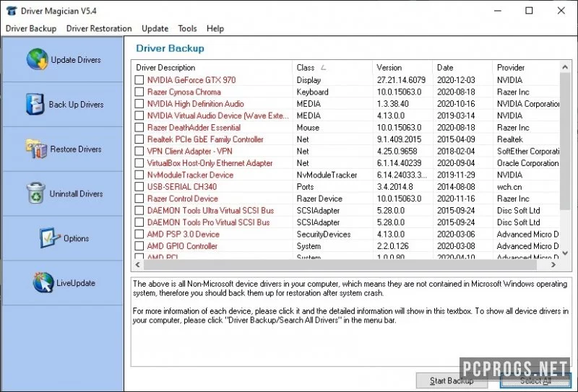Enable the Realtek PCIe GbE Family Controller checkbox

coord(139,139)
